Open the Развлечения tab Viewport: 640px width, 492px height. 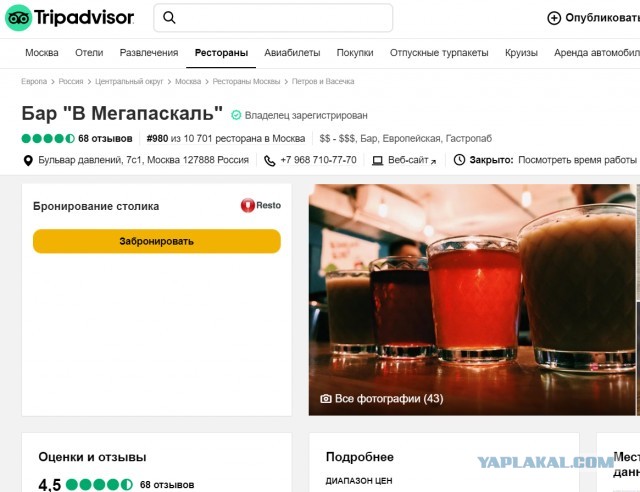click(149, 53)
